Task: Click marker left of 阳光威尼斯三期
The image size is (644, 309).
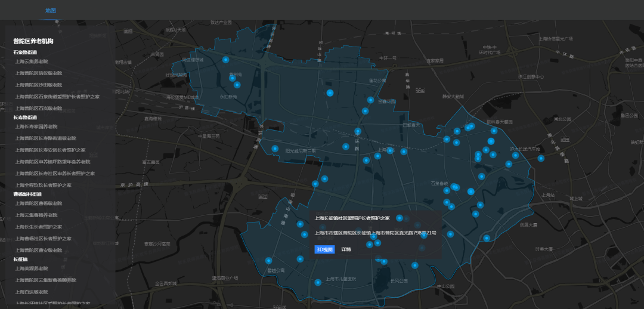Action: coord(275,149)
